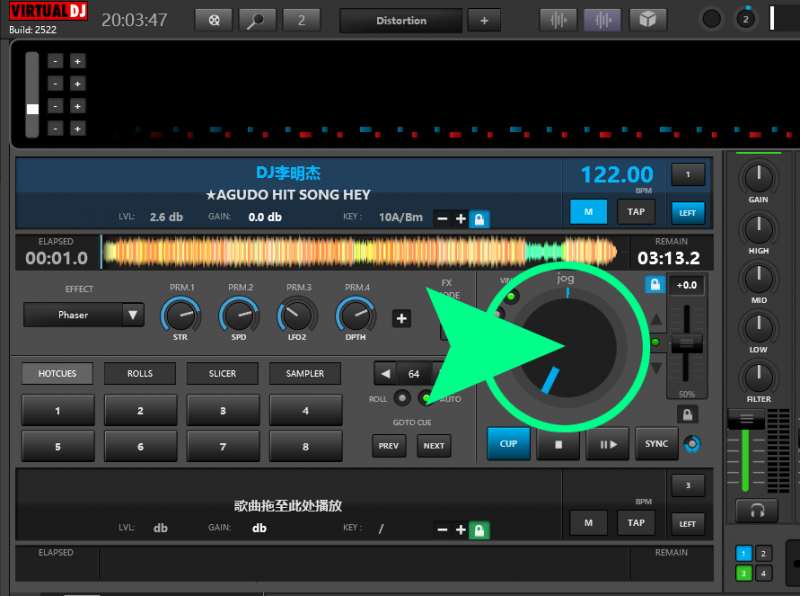
Task: Toggle the M button on deck 3
Action: pos(588,523)
